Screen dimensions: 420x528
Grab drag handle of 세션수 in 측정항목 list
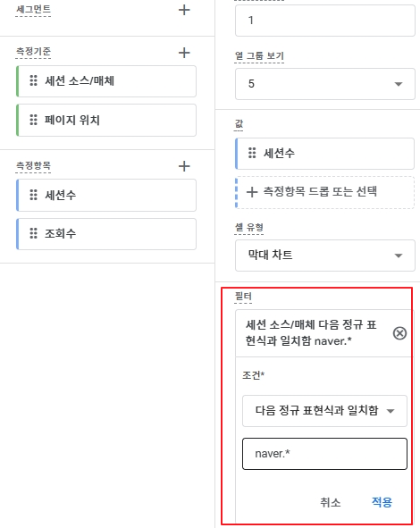pyautogui.click(x=33, y=195)
